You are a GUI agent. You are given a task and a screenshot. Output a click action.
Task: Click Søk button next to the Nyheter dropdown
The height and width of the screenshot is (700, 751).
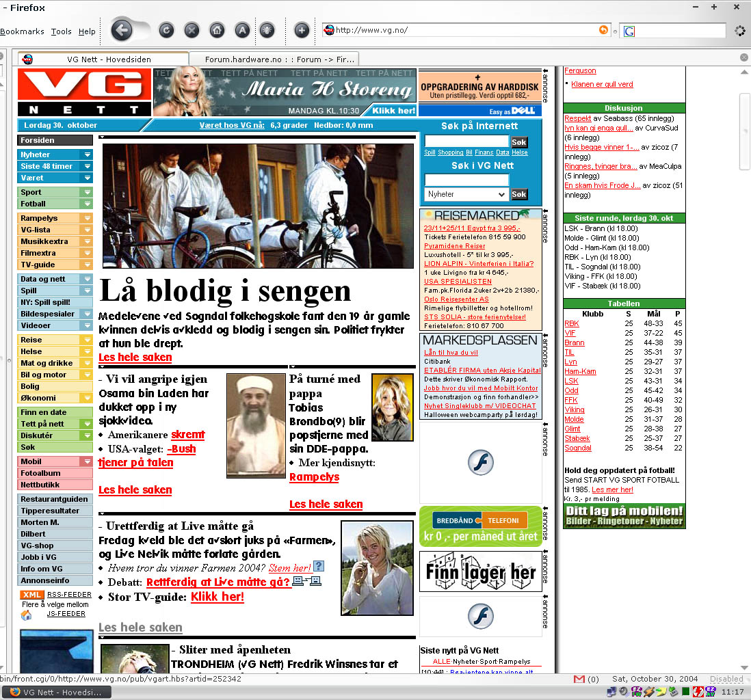518,194
